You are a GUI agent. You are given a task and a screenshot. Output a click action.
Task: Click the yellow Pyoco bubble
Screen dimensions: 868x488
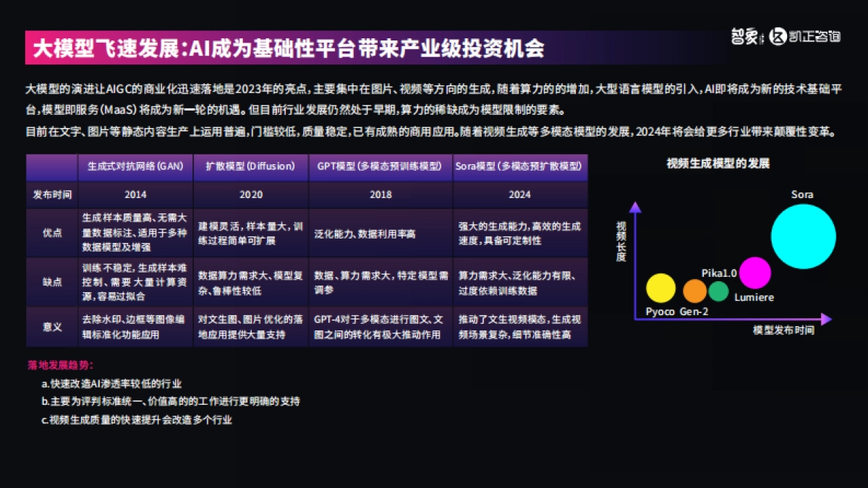(661, 288)
